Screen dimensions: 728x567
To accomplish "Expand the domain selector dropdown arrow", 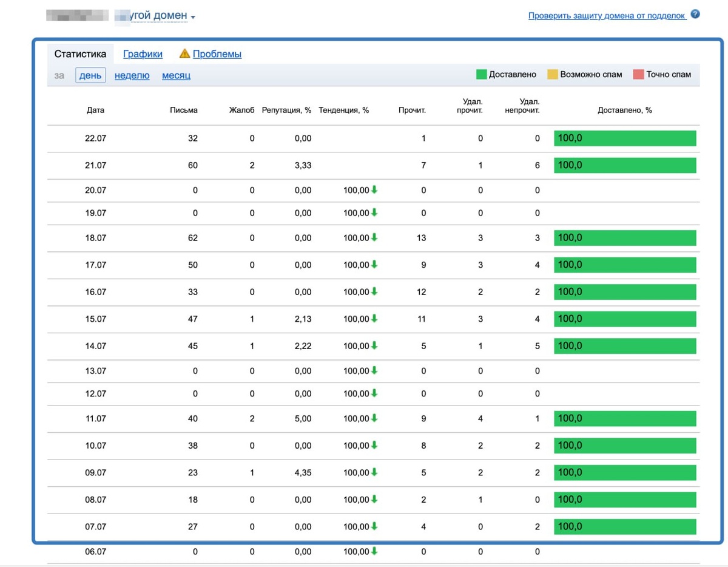I will [193, 18].
